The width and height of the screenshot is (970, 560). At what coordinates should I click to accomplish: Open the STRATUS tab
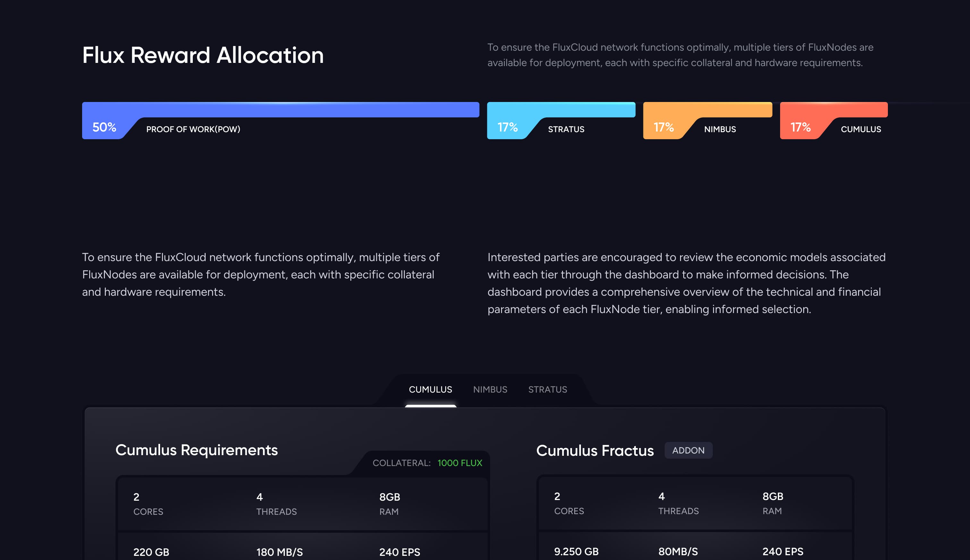[x=547, y=389]
